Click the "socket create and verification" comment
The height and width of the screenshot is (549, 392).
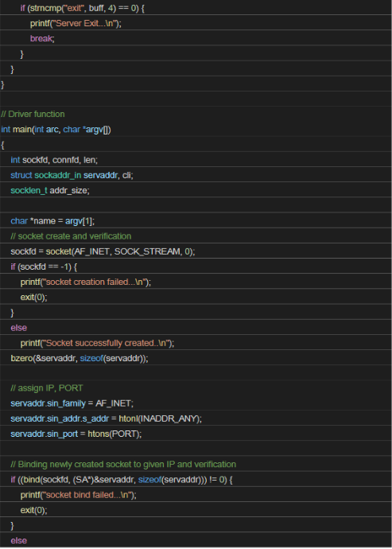pos(71,236)
